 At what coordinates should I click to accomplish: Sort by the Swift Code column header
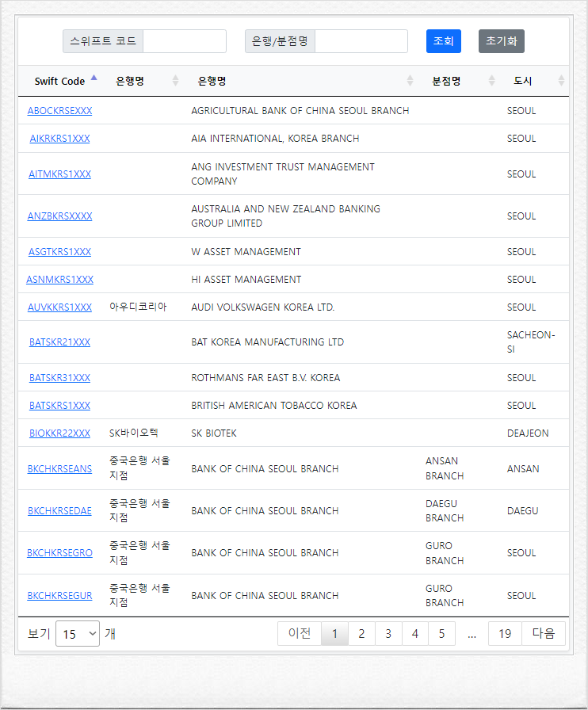tap(59, 81)
